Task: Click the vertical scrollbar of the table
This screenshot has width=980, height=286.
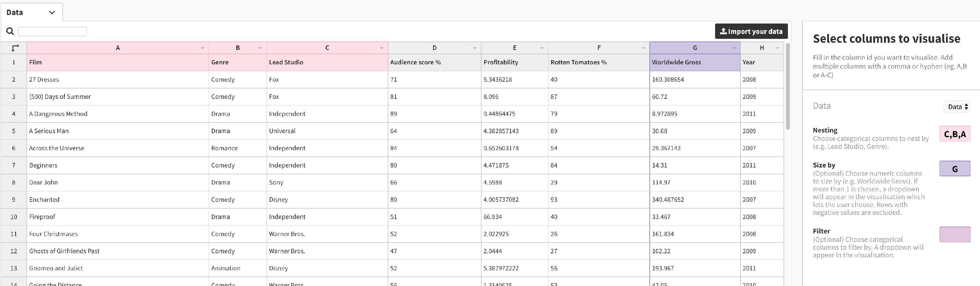Action: point(788,87)
